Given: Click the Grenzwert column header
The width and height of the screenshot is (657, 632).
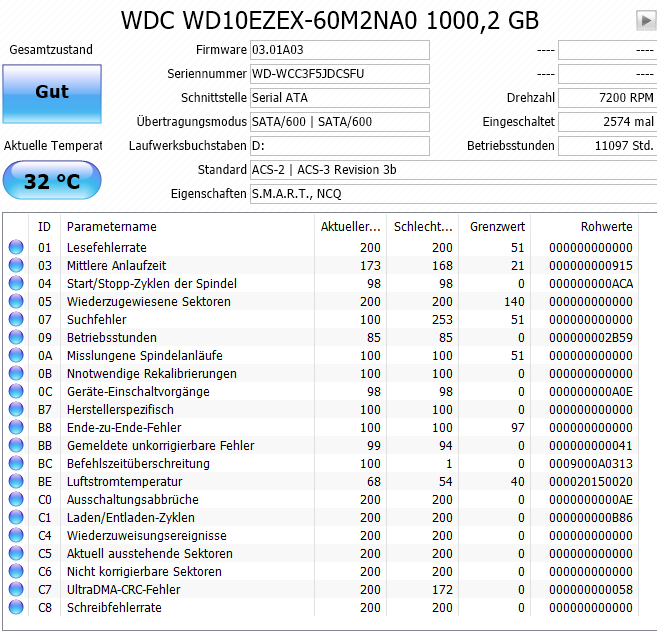Looking at the screenshot, I should [x=495, y=227].
